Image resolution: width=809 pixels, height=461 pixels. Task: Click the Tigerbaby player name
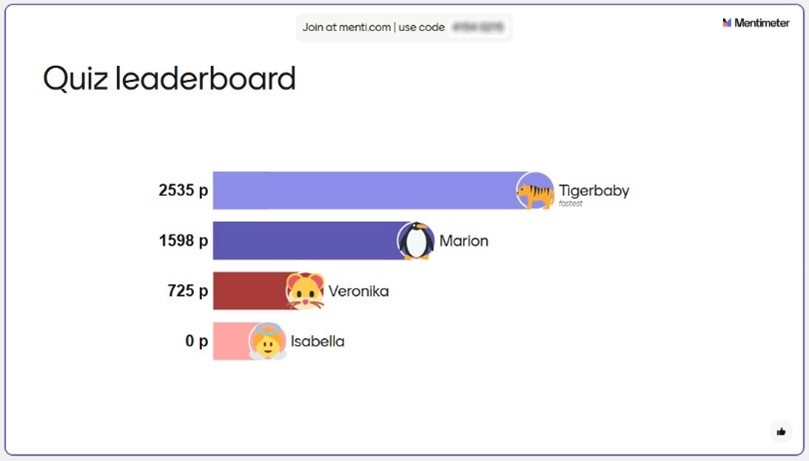[594, 191]
